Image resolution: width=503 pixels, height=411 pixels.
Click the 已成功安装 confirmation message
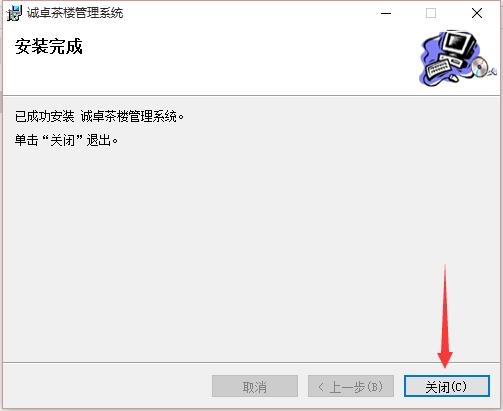coord(99,117)
